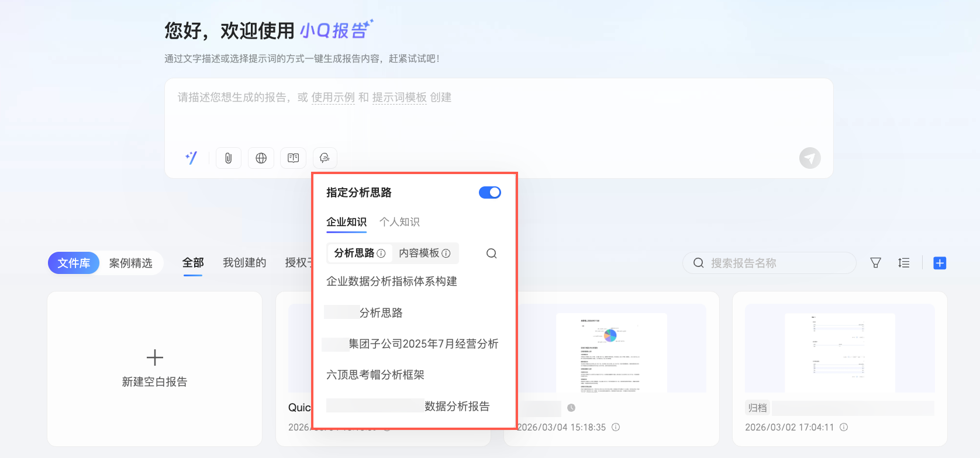The image size is (980, 458).
Task: Enable web search with the globe icon
Action: pos(261,158)
